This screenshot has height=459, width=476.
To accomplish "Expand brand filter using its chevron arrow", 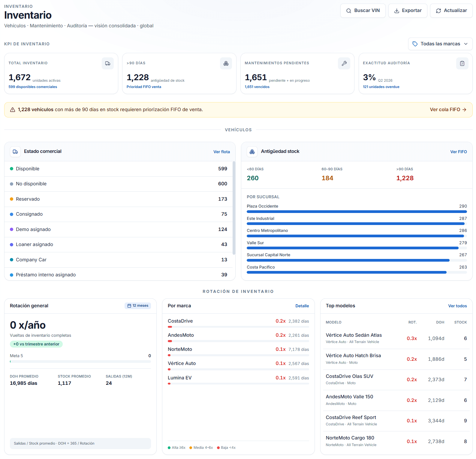I will click(x=466, y=44).
